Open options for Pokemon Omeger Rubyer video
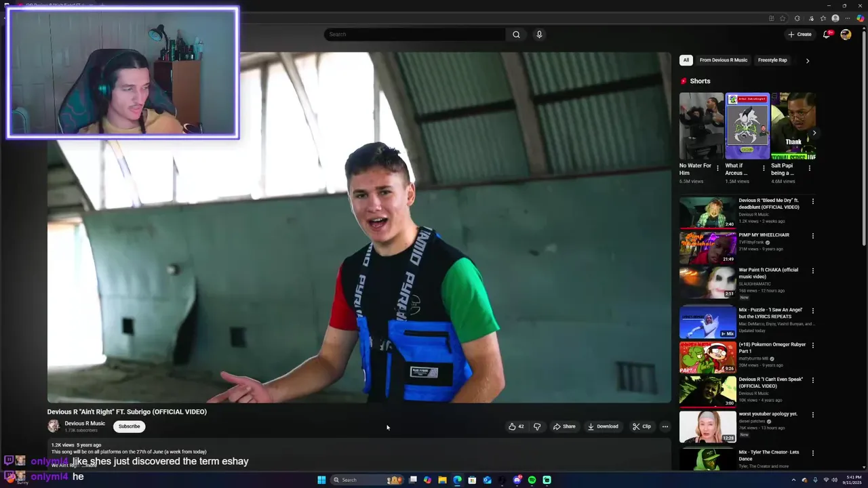 pyautogui.click(x=813, y=345)
